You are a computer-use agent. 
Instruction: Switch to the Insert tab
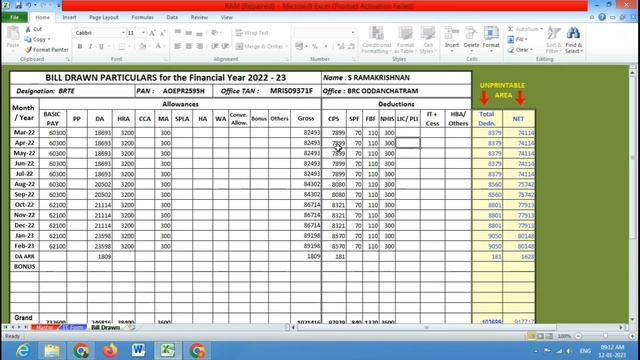click(69, 18)
